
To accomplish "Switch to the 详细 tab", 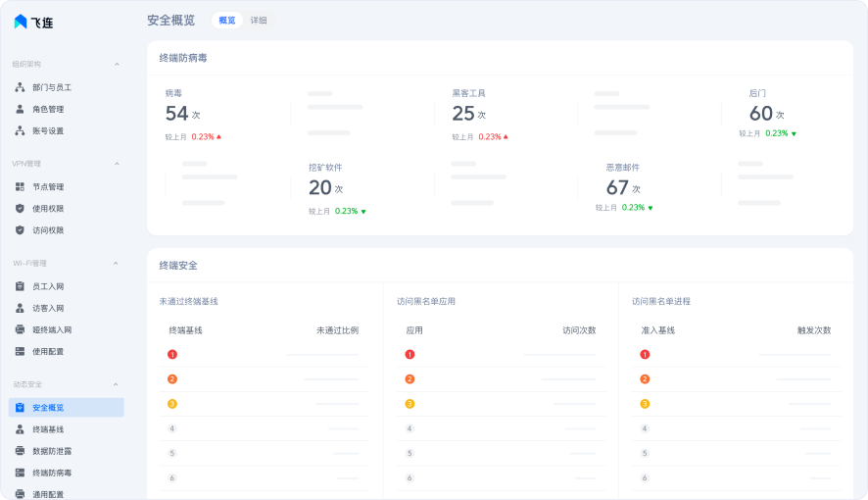I will point(259,21).
